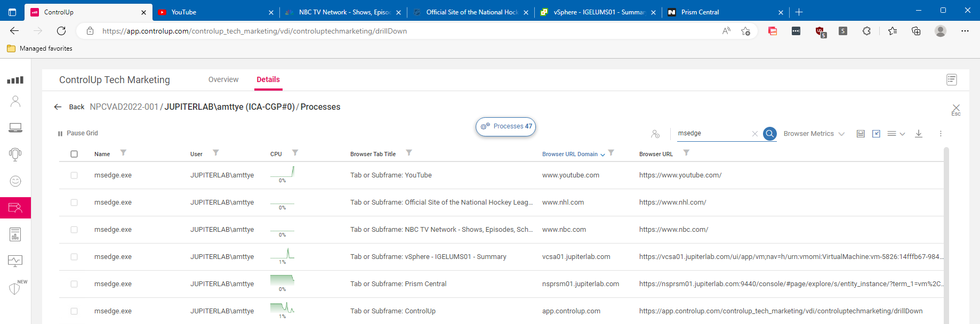This screenshot has height=324, width=980.
Task: Open the smiley face experience icon in the sidebar
Action: 15,181
